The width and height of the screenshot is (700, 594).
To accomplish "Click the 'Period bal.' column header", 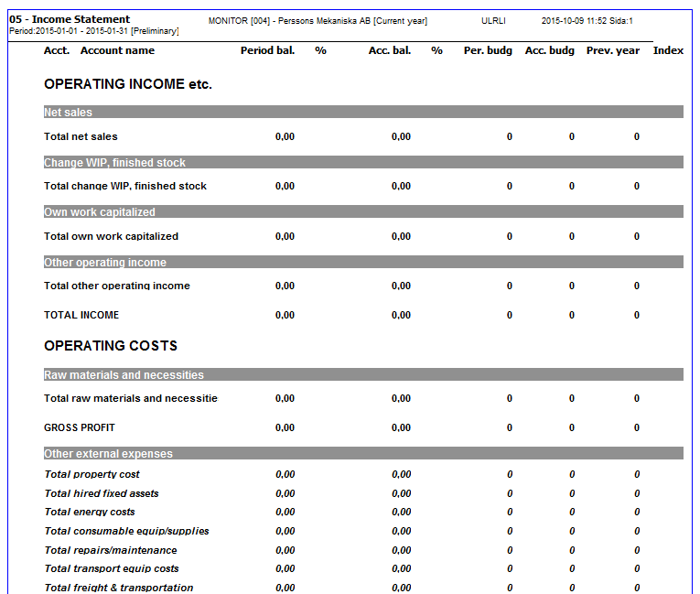I will (x=267, y=50).
